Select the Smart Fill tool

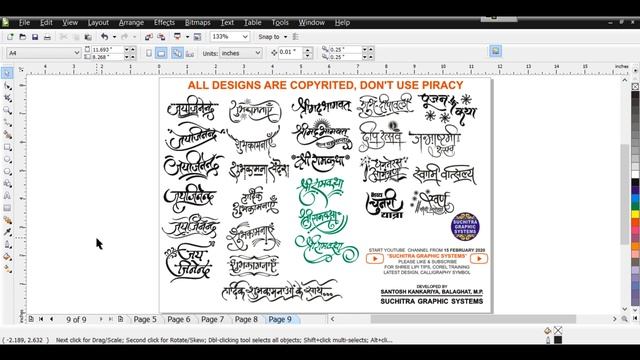click(7, 135)
